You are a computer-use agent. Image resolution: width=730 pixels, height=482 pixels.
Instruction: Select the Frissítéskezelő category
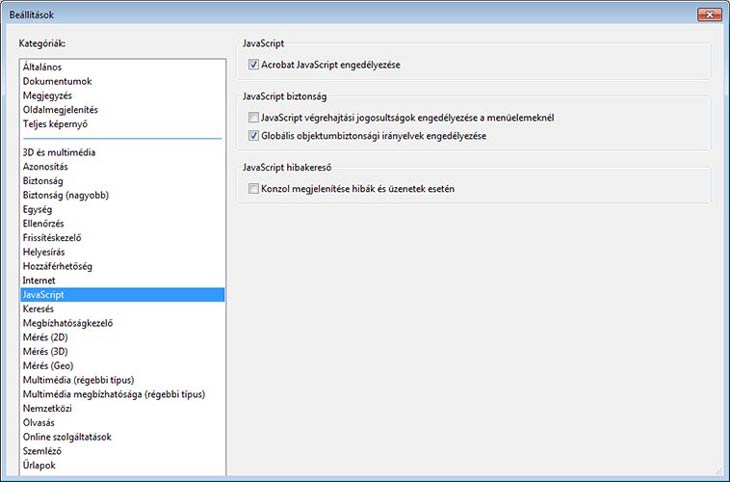click(123, 238)
